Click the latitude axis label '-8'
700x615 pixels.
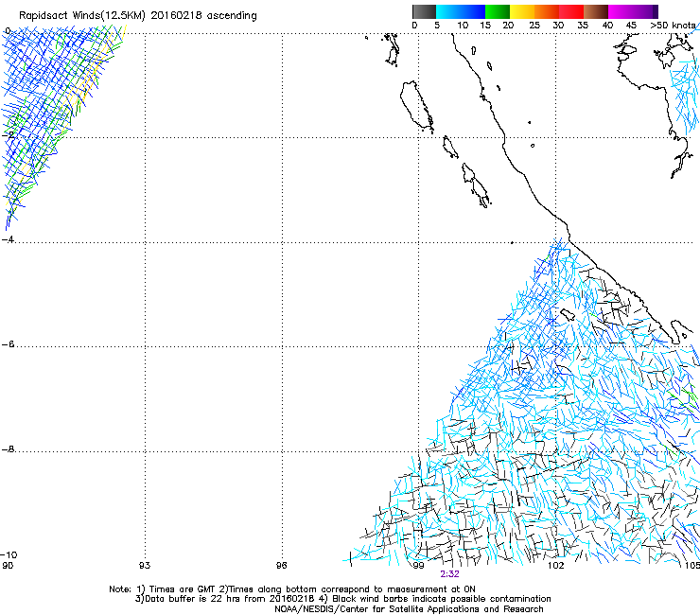click(8, 449)
